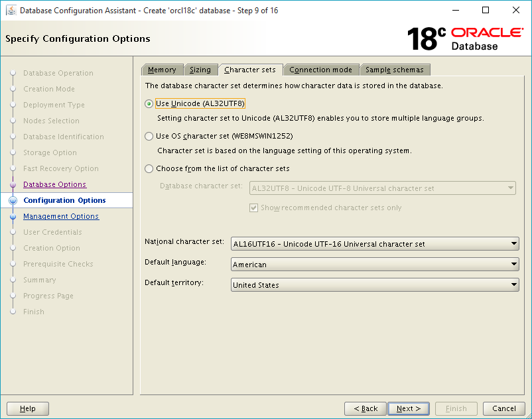Image resolution: width=532 pixels, height=419 pixels.
Task: Click text 'Character set is based on the language setting'
Action: pyautogui.click(x=285, y=150)
